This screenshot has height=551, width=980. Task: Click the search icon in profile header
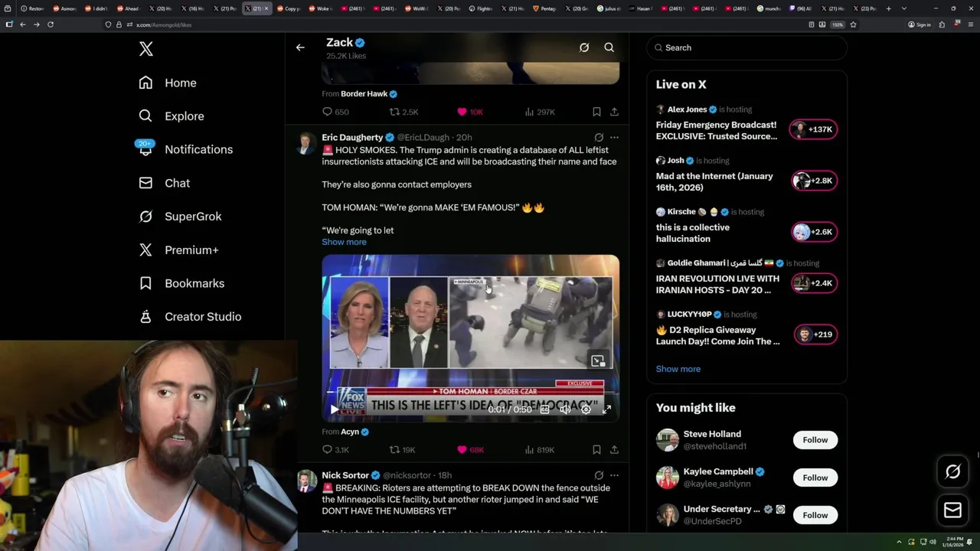click(x=609, y=47)
